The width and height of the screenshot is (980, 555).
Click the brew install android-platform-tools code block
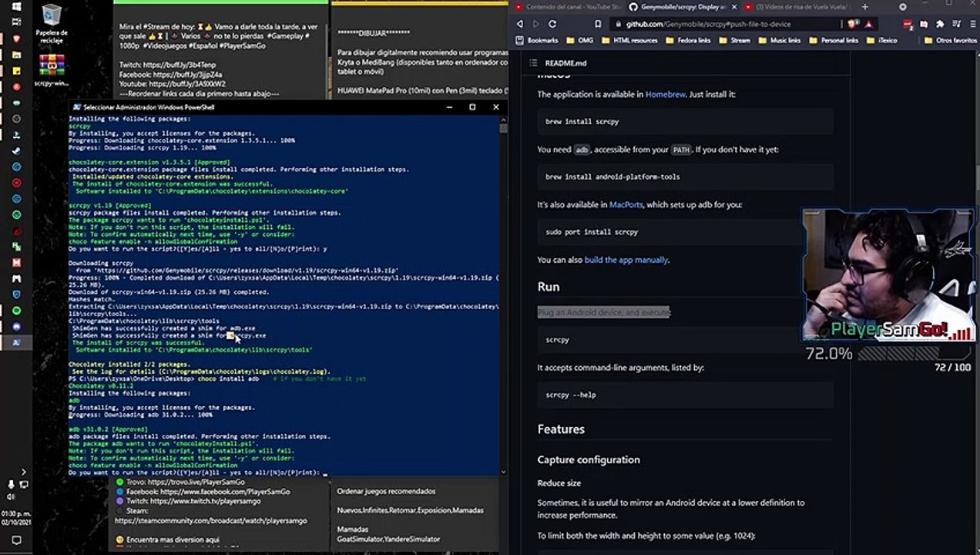685,177
